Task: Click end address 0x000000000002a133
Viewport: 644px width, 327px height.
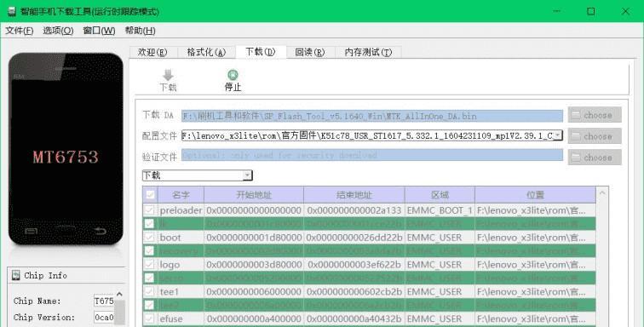Action: (x=354, y=210)
